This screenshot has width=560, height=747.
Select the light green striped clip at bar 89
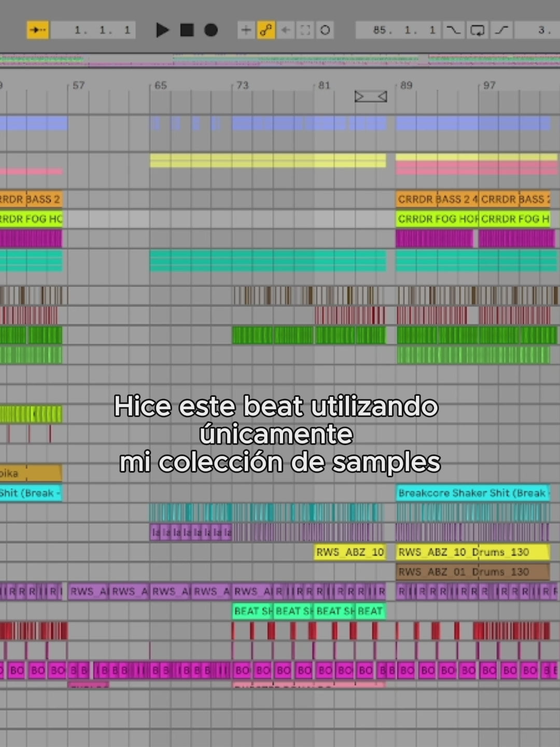pos(473,355)
